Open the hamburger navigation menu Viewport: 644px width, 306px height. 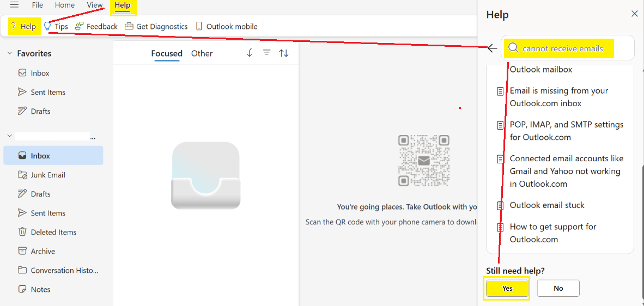click(14, 5)
